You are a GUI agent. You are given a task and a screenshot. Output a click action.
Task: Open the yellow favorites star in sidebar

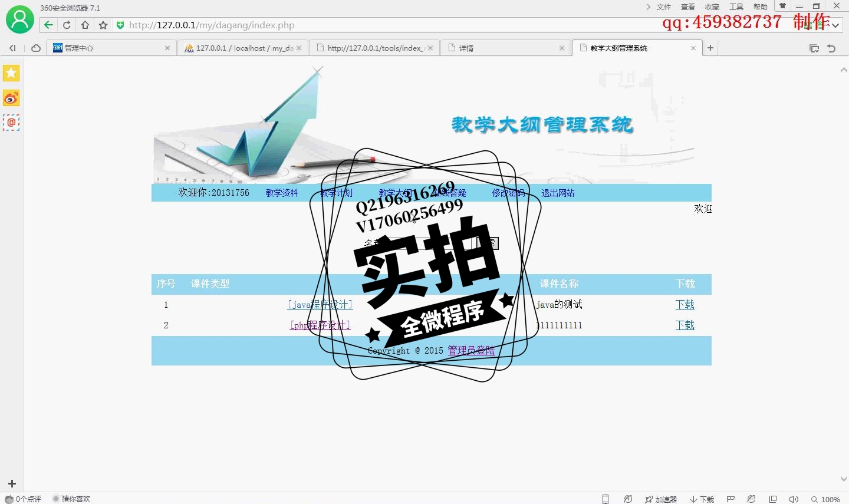coord(11,73)
